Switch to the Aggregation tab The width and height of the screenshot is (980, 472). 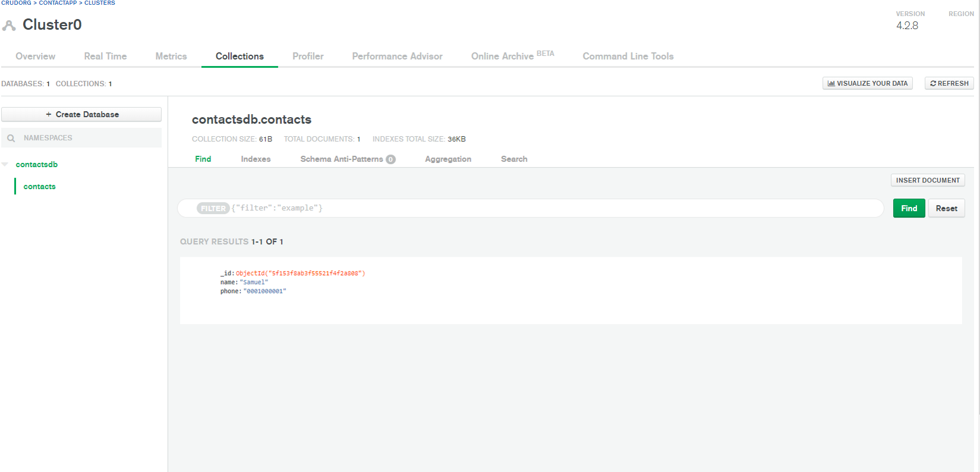point(448,159)
